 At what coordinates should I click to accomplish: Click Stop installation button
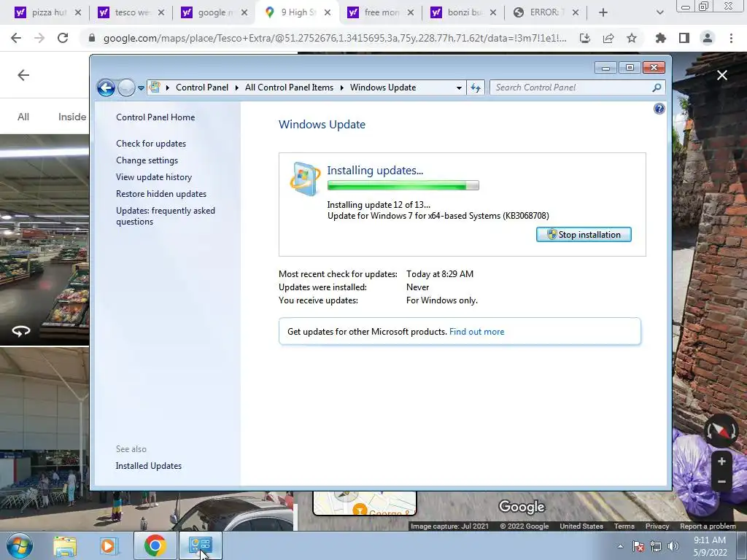click(584, 235)
